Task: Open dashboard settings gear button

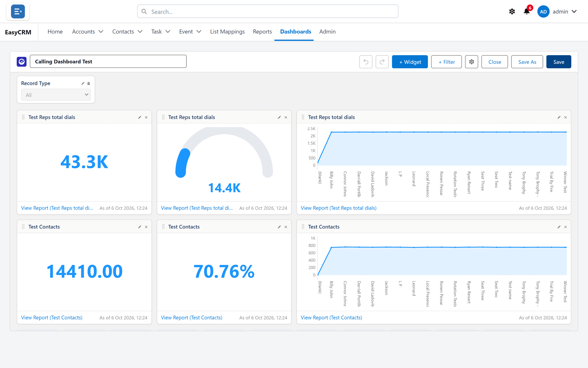Action: [471, 62]
